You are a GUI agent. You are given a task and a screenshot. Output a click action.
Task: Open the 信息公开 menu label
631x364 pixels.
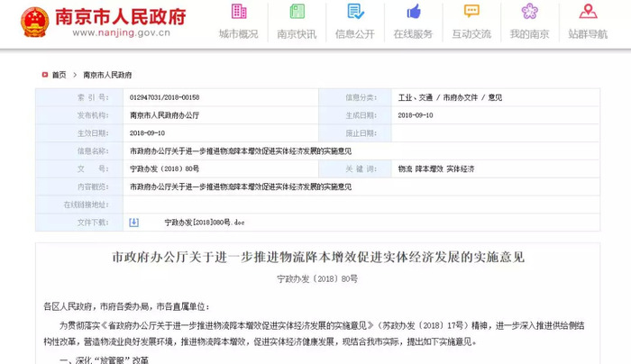pyautogui.click(x=355, y=33)
